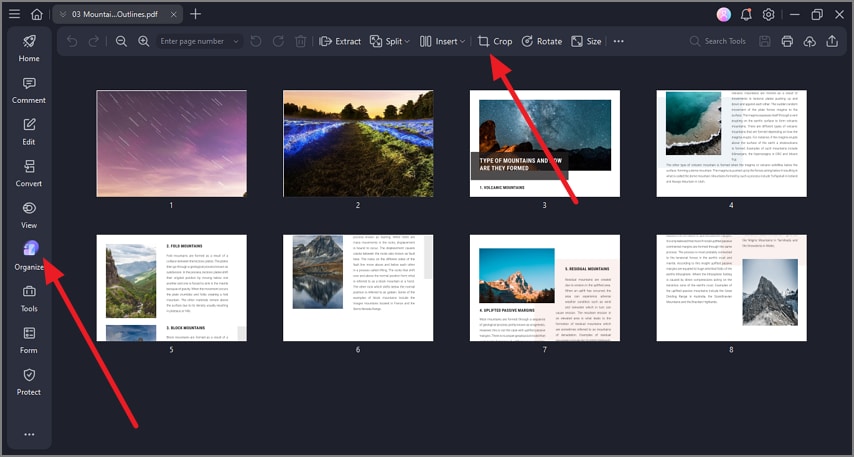
Task: Select page 8 thumbnail
Action: point(731,288)
